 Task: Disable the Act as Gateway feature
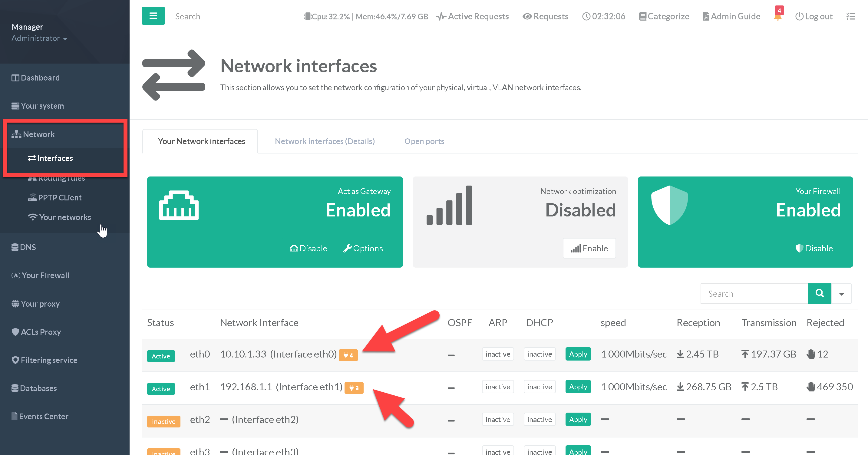[308, 249]
